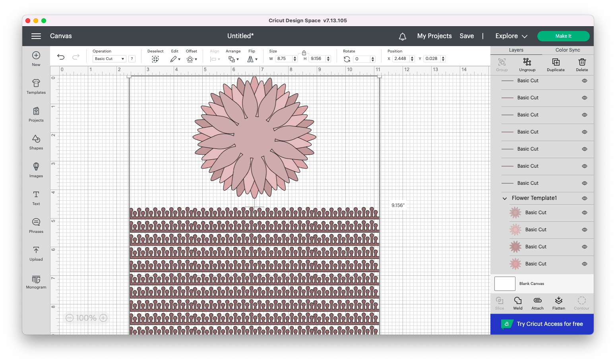
Task: Toggle visibility of the top Basic Cut layer
Action: pos(584,81)
